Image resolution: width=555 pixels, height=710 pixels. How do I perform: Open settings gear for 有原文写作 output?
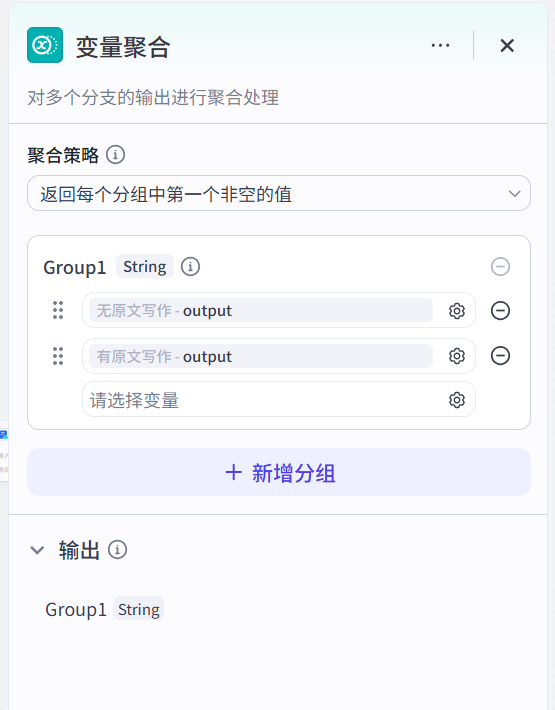(457, 356)
